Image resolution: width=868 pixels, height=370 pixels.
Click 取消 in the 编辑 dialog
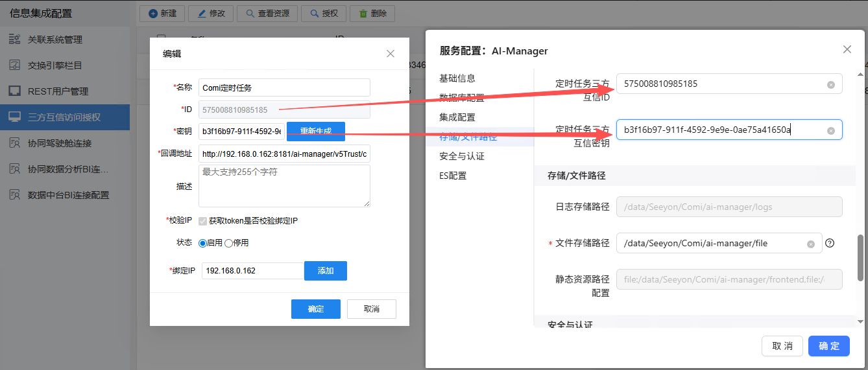[x=372, y=309]
